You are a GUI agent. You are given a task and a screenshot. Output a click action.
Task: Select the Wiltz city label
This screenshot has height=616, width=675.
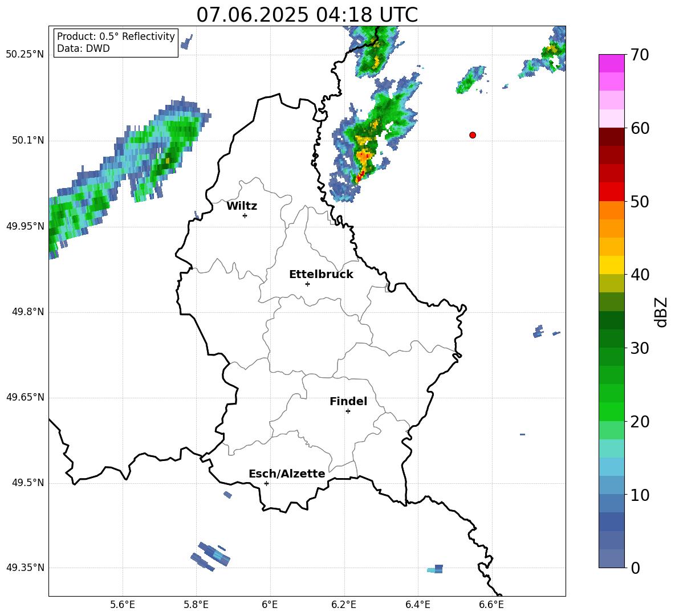(242, 206)
